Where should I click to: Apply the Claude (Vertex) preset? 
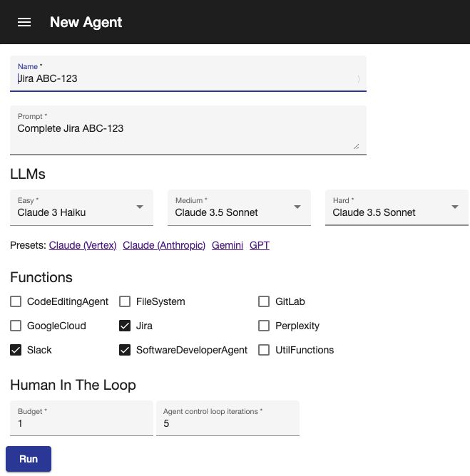(83, 245)
